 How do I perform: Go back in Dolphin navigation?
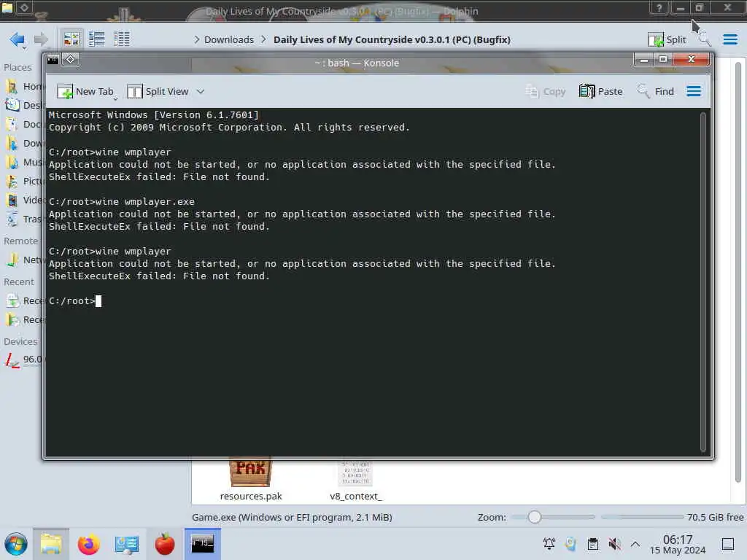tap(18, 39)
